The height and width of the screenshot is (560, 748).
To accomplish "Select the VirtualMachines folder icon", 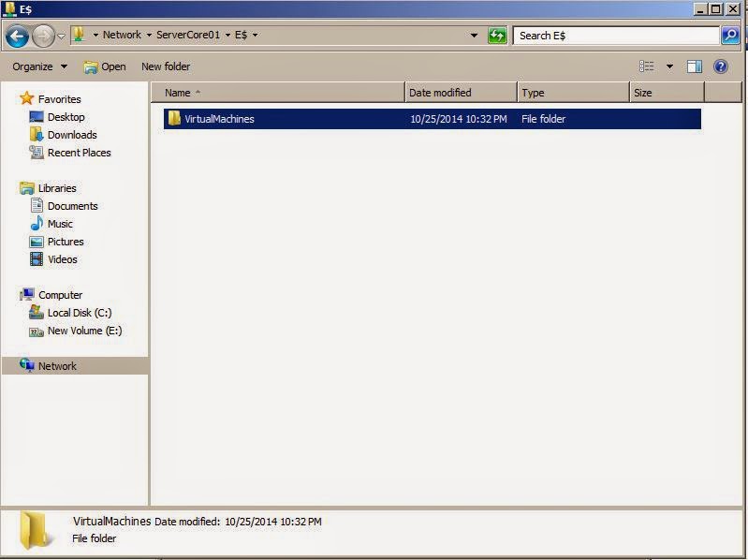I will pyautogui.click(x=174, y=118).
